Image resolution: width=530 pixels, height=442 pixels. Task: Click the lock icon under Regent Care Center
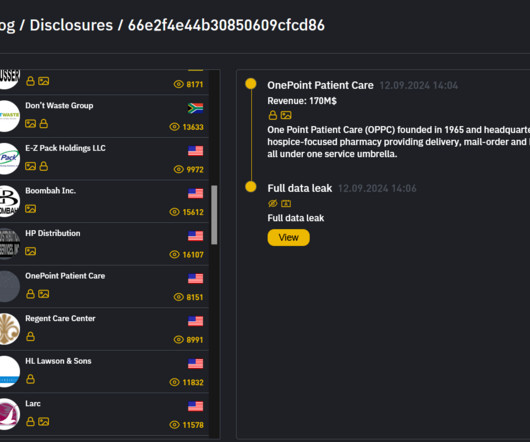point(30,337)
